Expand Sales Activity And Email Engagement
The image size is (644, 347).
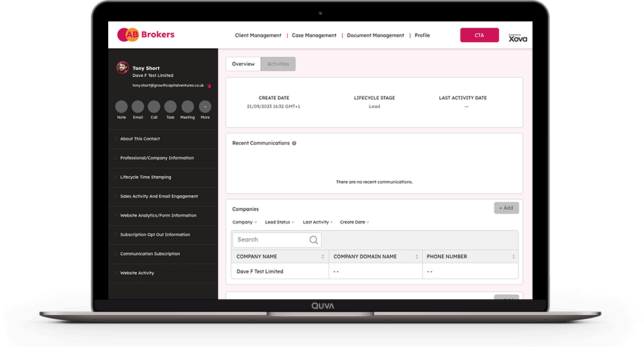(163, 196)
